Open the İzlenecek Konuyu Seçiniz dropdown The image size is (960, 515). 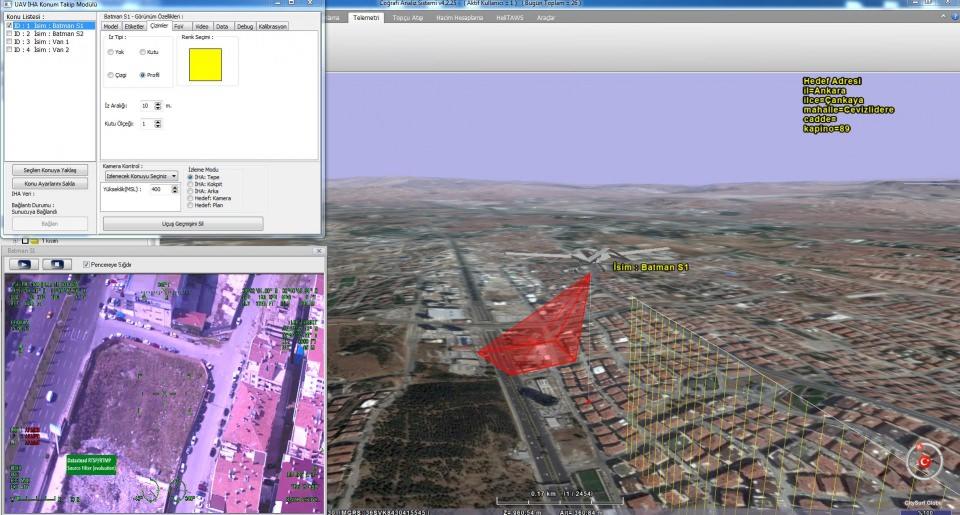tap(141, 176)
